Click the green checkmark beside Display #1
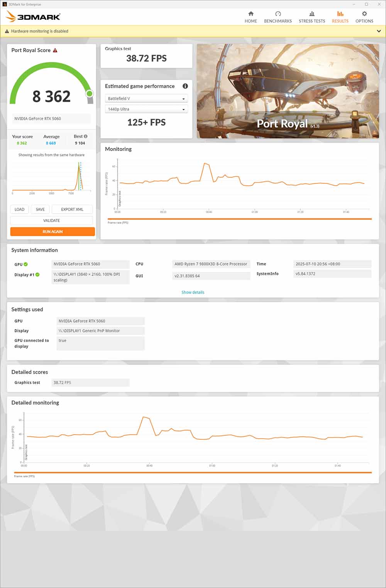 coord(37,275)
